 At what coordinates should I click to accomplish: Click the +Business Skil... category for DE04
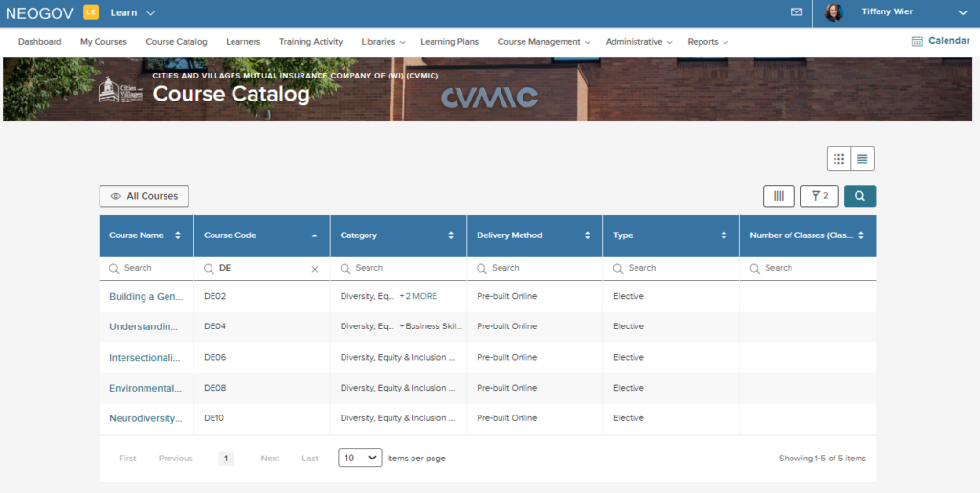[431, 326]
